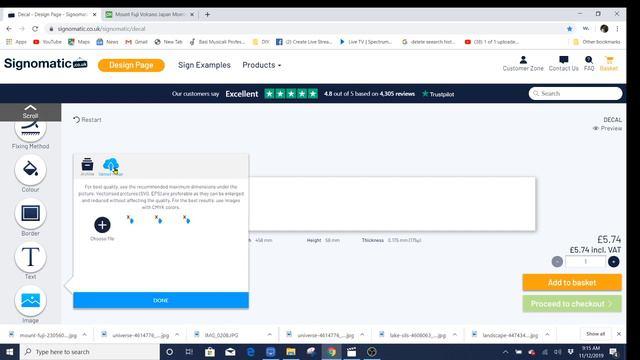
Task: Click the signomatic.co.uk address bar
Action: point(101,29)
